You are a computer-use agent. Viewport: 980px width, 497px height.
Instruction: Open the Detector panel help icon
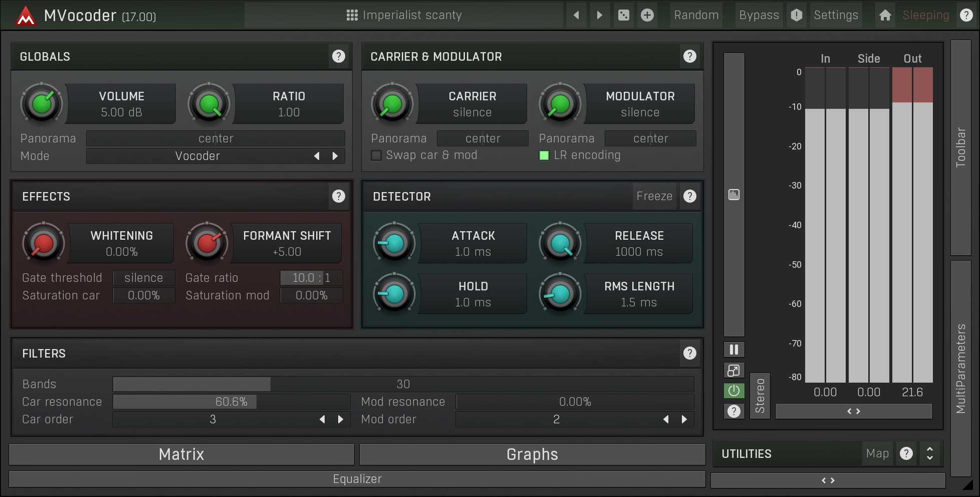point(690,196)
